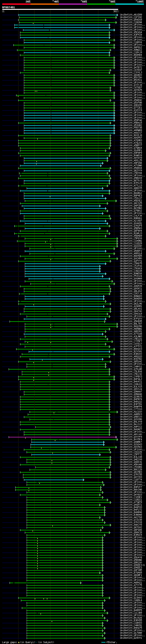Open hit UniRef100_B9PUT7
This screenshot has height=644, width=146.
[131, 488]
